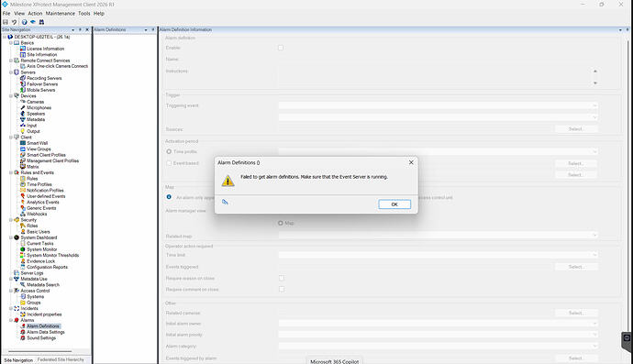Click Instructions field scroll down arrow

point(595,83)
